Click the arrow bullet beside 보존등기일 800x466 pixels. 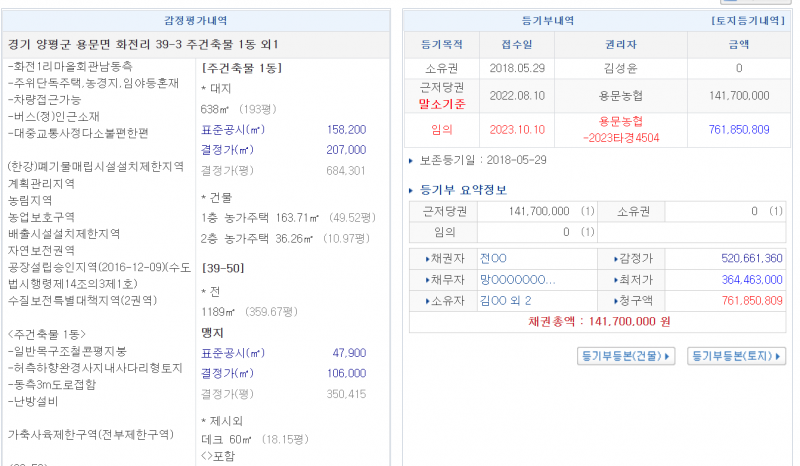(412, 160)
